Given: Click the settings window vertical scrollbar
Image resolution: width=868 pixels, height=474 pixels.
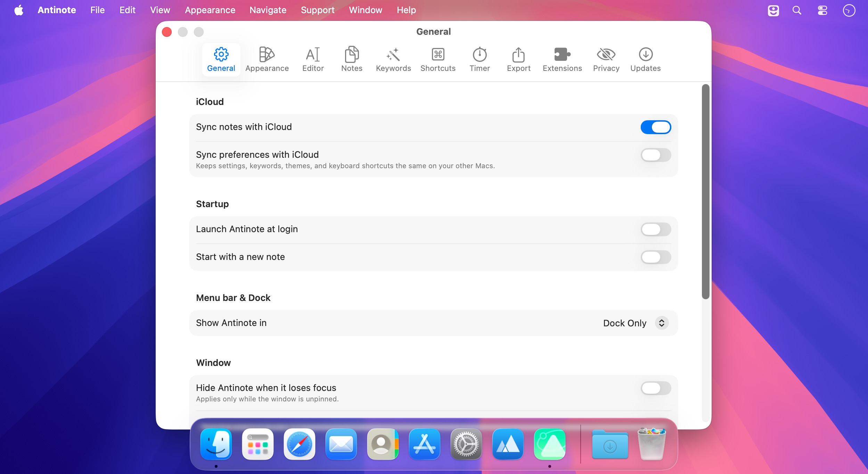Looking at the screenshot, I should click(x=705, y=191).
